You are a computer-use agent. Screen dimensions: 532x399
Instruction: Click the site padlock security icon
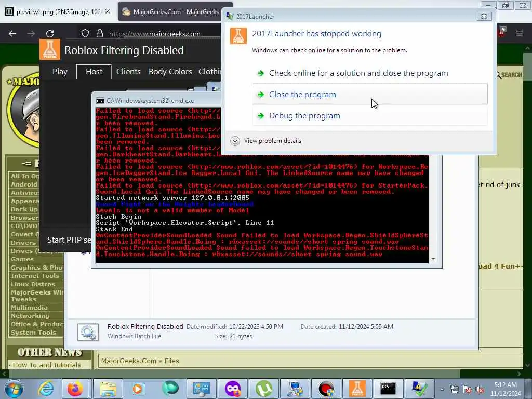pos(99,33)
